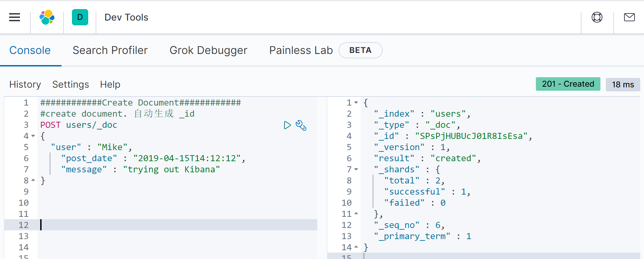The height and width of the screenshot is (259, 644).
Task: Collapse request body fold arrow at line 4
Action: tap(33, 136)
